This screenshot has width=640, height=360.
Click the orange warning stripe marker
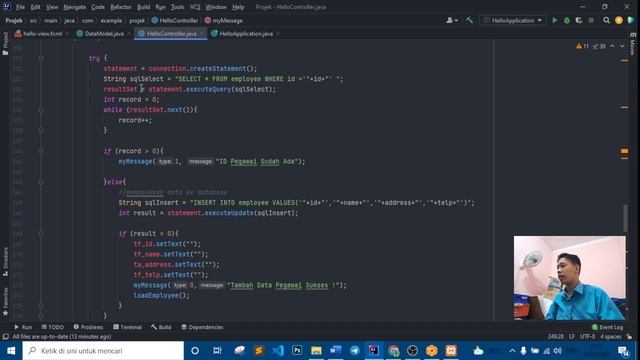coord(624,151)
